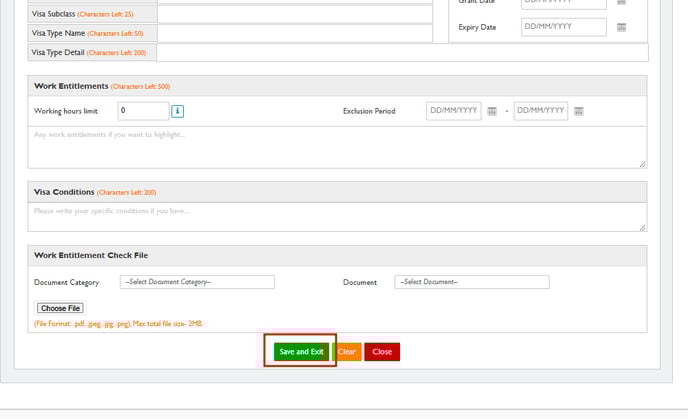Click the Visa Conditions text area
This screenshot has height=419, width=688.
(x=337, y=217)
